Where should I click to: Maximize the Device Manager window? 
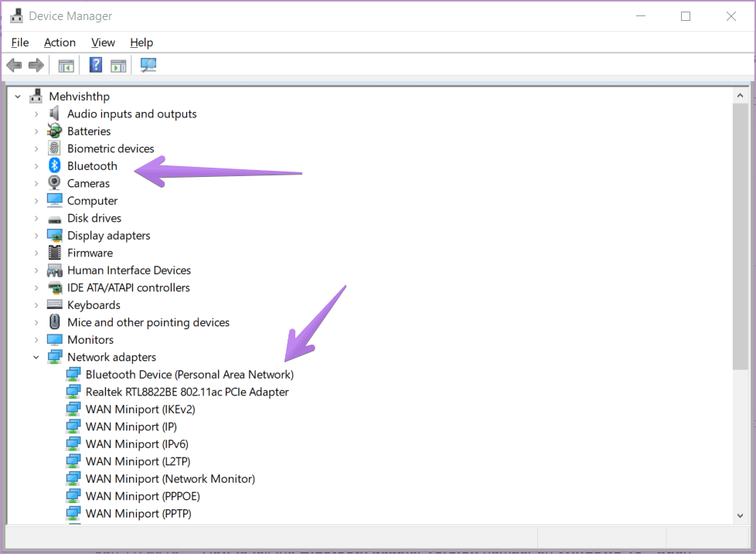pos(686,16)
